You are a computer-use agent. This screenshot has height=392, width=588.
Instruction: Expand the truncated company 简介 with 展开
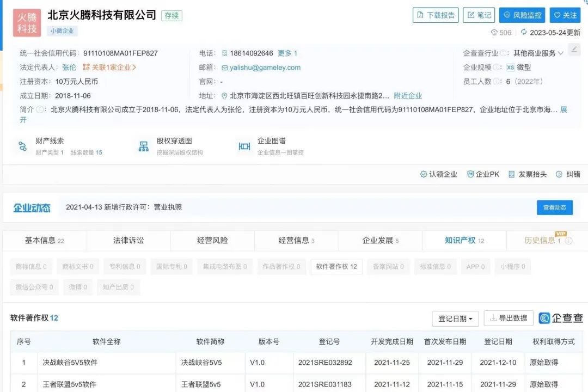coord(563,109)
